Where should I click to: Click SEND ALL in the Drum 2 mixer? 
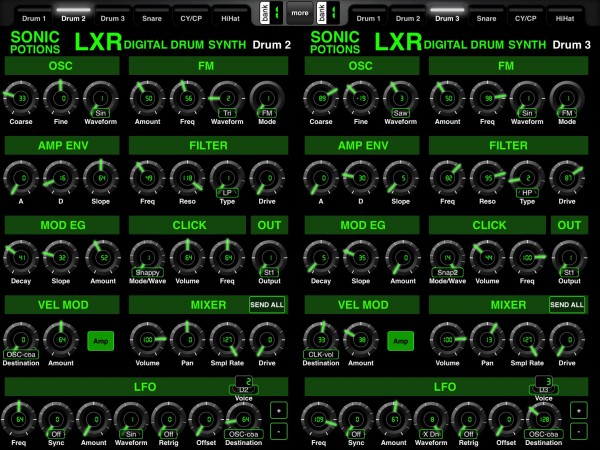coord(267,305)
